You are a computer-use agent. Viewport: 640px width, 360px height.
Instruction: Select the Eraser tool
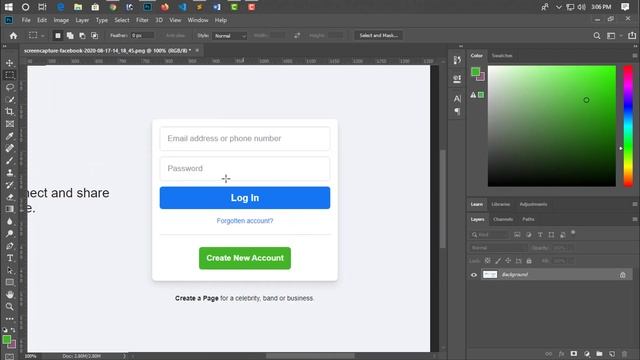tap(10, 197)
